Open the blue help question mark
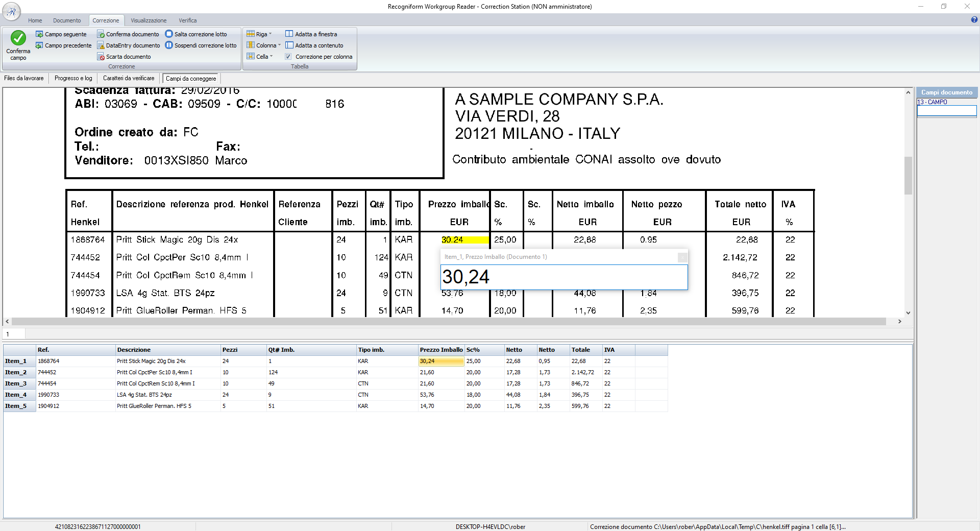The image size is (980, 531). coord(974,20)
